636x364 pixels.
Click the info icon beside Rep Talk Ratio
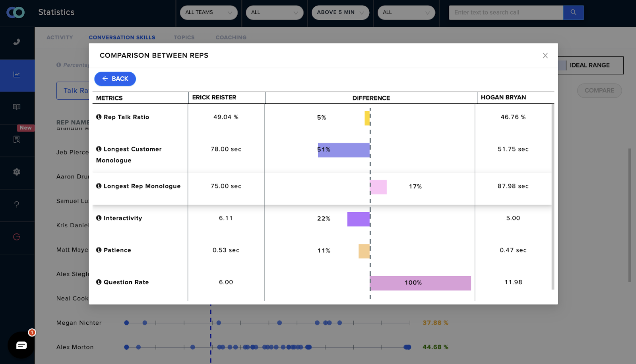point(99,117)
